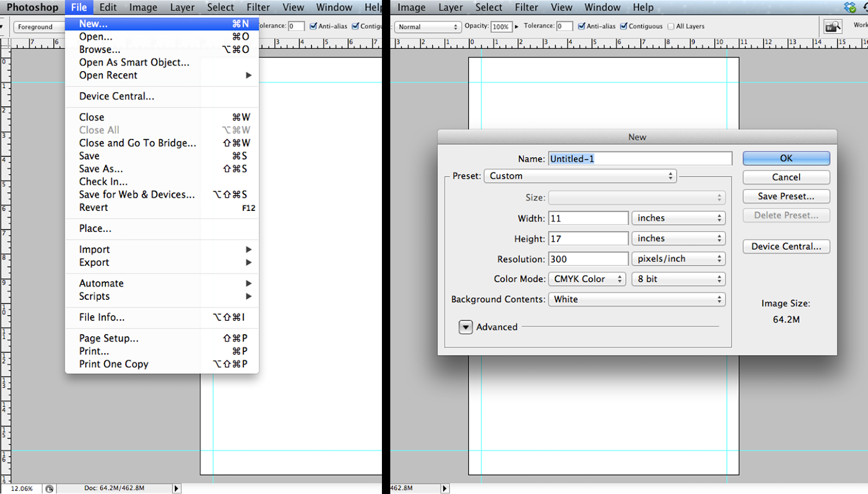This screenshot has width=868, height=494.
Task: Expand the Automate submenu
Action: [162, 283]
